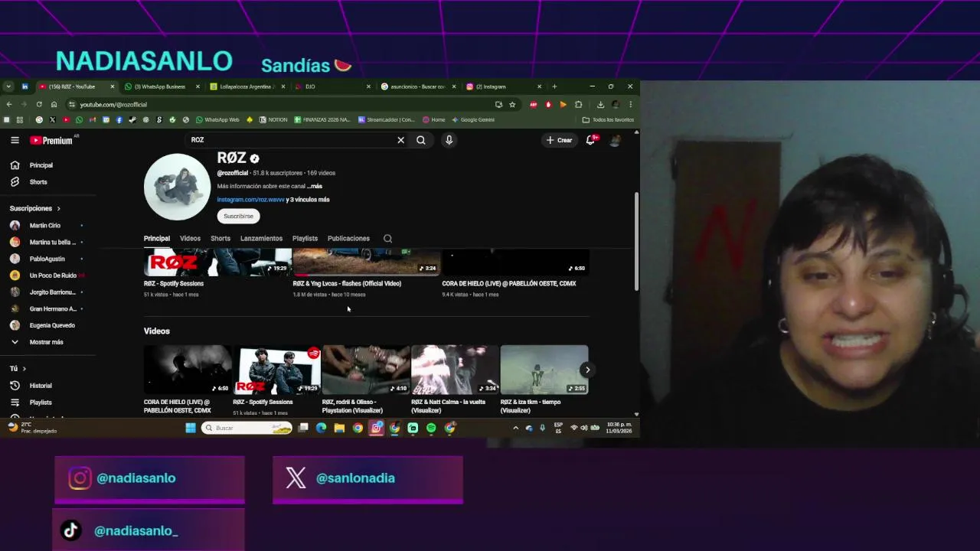Open the instagram.com/roz.wavvv link
The height and width of the screenshot is (551, 980).
[x=250, y=200]
